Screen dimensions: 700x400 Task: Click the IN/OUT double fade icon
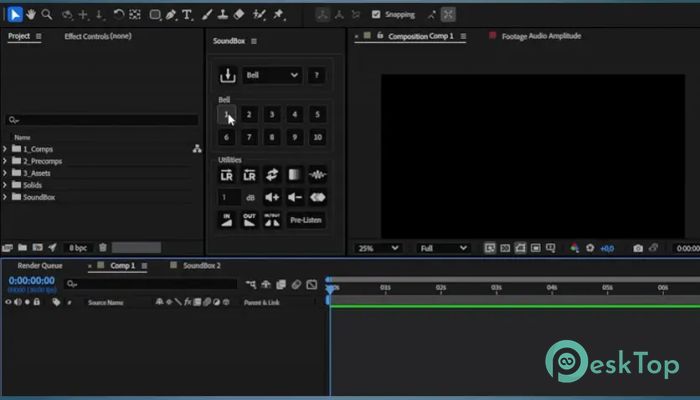point(272,220)
